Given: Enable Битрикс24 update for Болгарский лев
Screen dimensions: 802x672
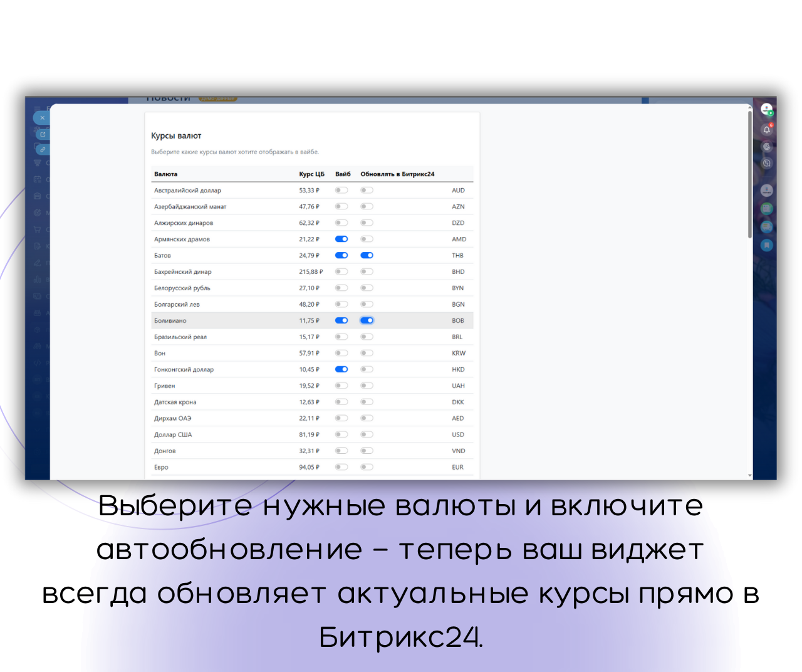Looking at the screenshot, I should pos(367,304).
